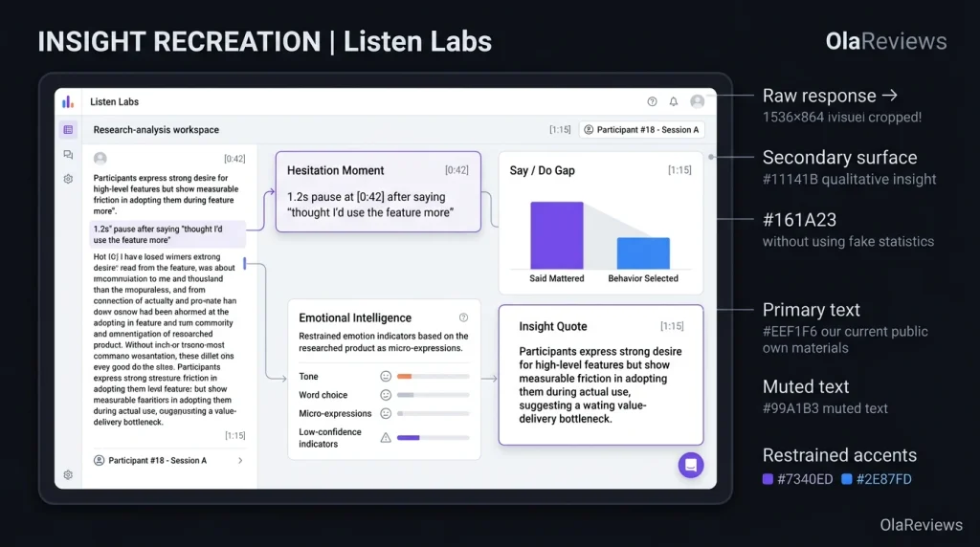Viewport: 980px width, 547px height.
Task: Open the bottom settings gear in sidebar
Action: (68, 475)
